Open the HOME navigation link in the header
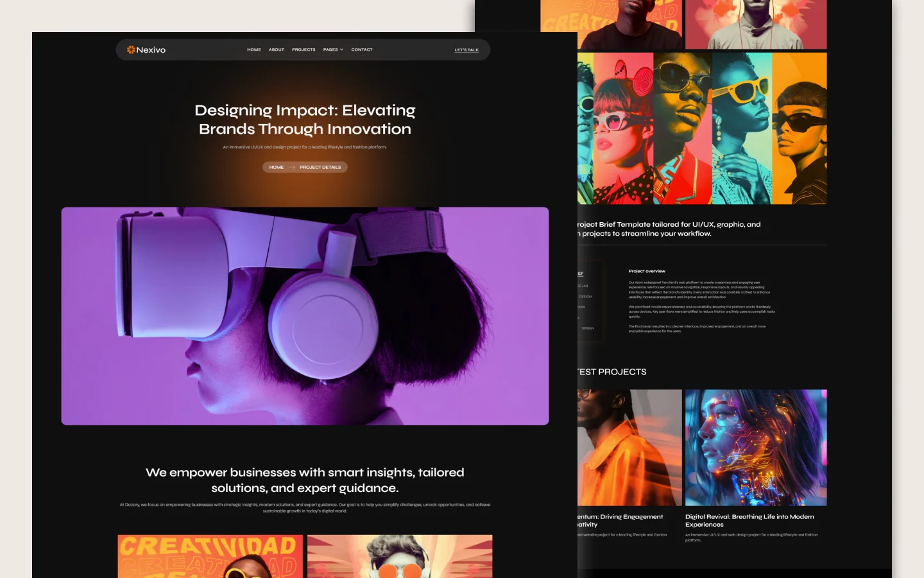The width and height of the screenshot is (924, 578). click(254, 49)
